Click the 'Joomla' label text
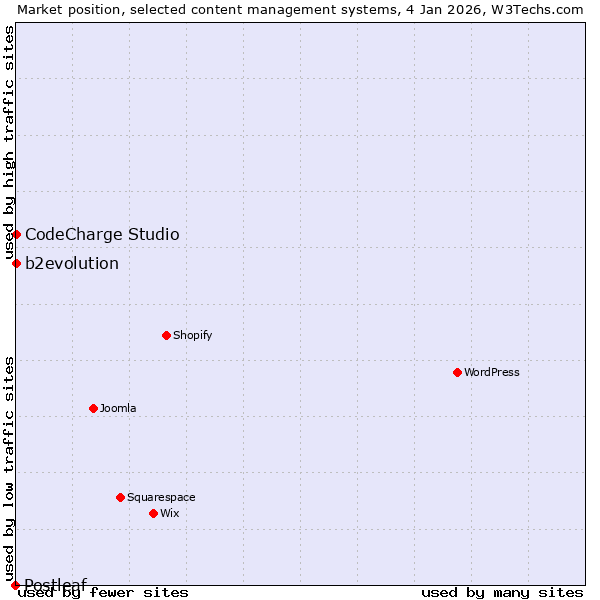The width and height of the screenshot is (600, 600). point(118,408)
